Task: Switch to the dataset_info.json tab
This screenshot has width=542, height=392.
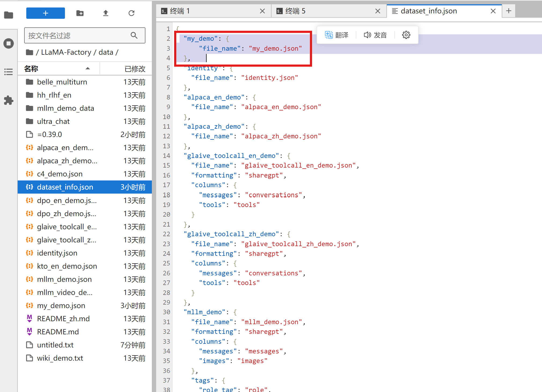Action: pyautogui.click(x=444, y=11)
